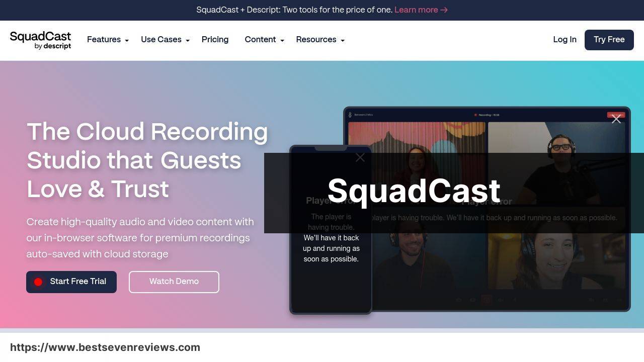Click the SquadCast overlay title text
644x362 pixels.
point(414,191)
